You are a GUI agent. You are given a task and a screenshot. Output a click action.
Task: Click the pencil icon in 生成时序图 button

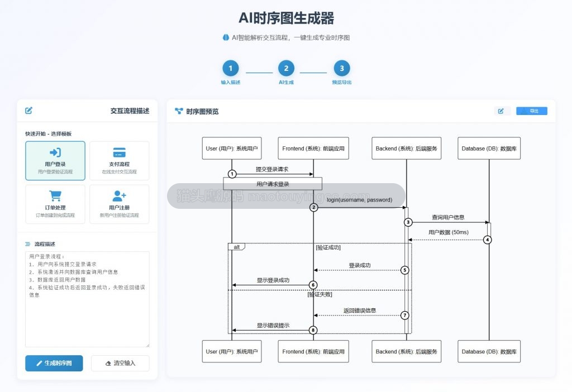40,363
